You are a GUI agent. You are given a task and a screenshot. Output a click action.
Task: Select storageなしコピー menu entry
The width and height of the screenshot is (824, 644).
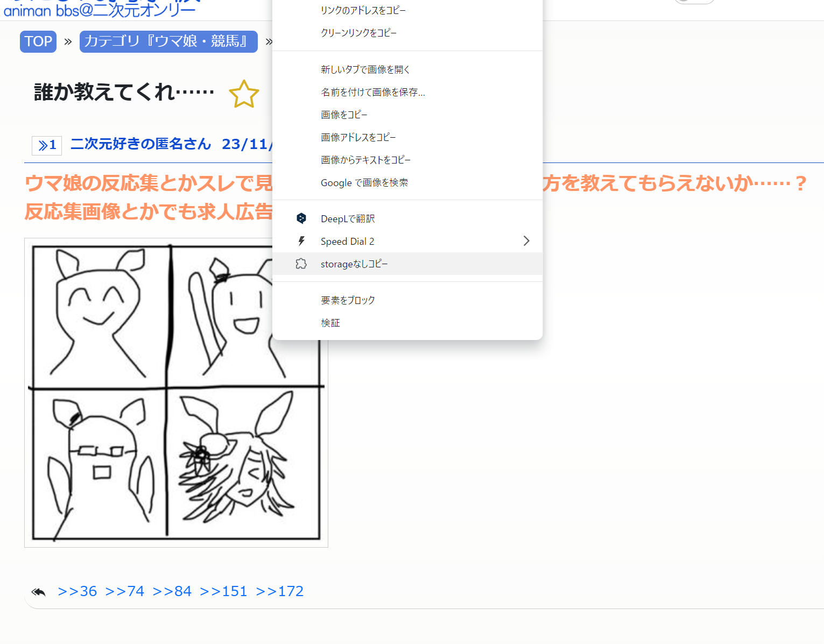(x=407, y=264)
